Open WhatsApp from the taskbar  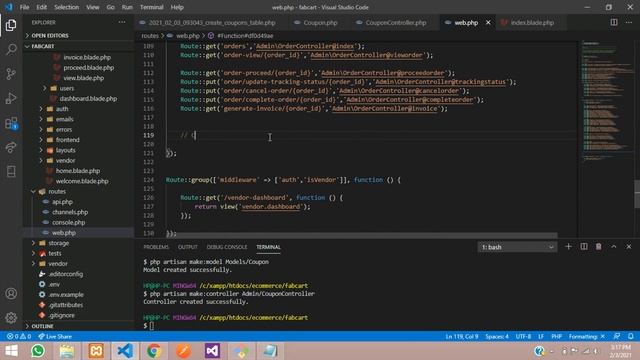(38, 351)
